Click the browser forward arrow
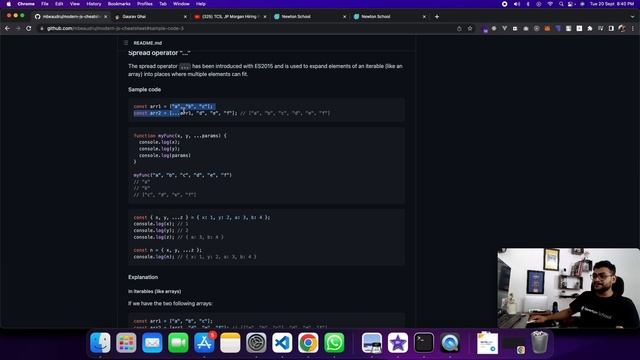This screenshot has height=360, width=640. point(18,29)
